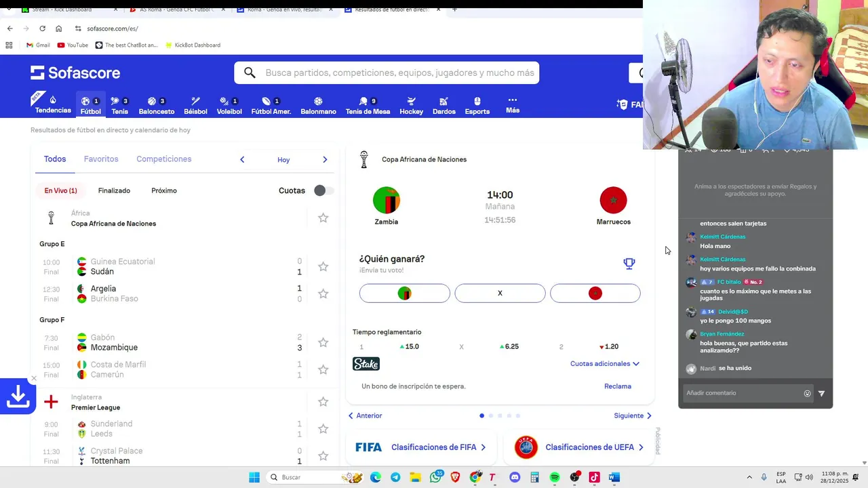Open Telegram from the taskbar

[395, 477]
